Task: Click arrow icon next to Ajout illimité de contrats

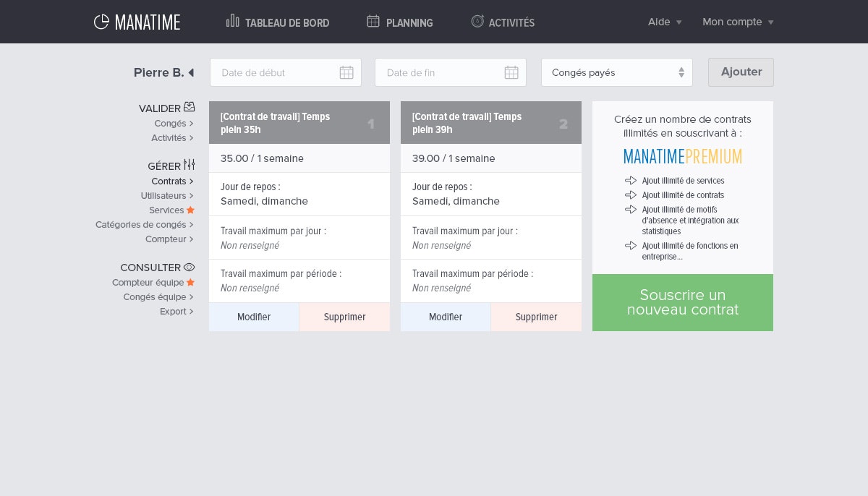Action: 631,195
